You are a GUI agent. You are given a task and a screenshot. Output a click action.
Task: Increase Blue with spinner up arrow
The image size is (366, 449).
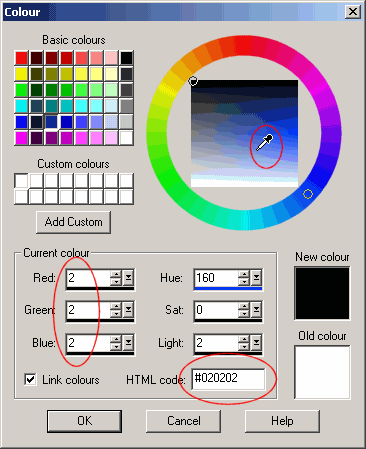(116, 339)
